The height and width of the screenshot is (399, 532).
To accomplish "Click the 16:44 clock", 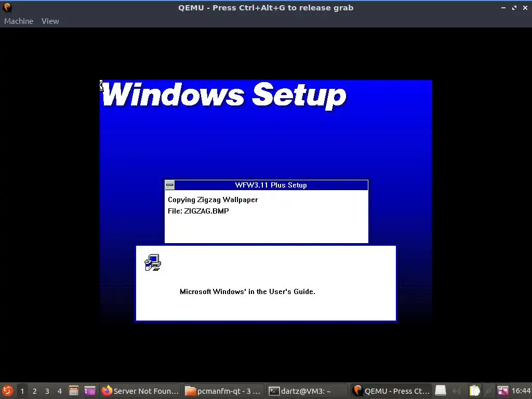I will click(521, 391).
